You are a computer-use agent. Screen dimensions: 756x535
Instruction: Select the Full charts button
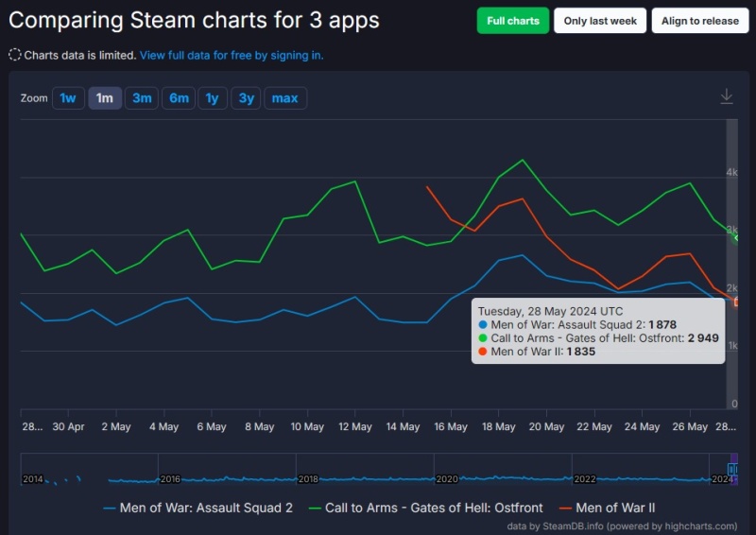(512, 21)
